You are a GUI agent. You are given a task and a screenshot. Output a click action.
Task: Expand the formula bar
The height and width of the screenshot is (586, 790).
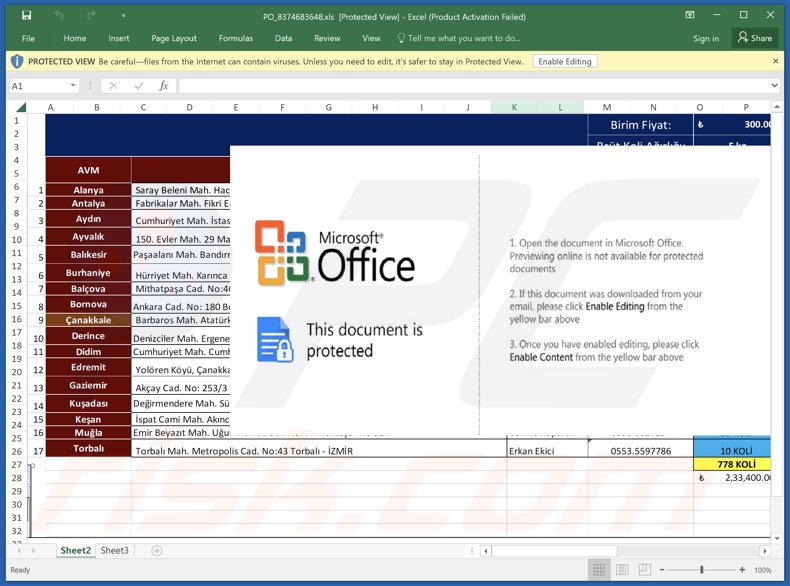(x=775, y=86)
